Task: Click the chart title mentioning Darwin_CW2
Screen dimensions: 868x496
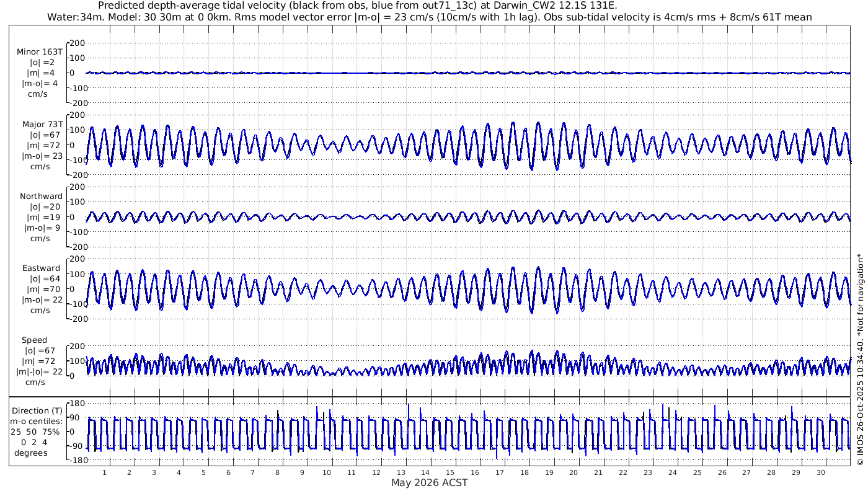Action: pyautogui.click(x=358, y=6)
